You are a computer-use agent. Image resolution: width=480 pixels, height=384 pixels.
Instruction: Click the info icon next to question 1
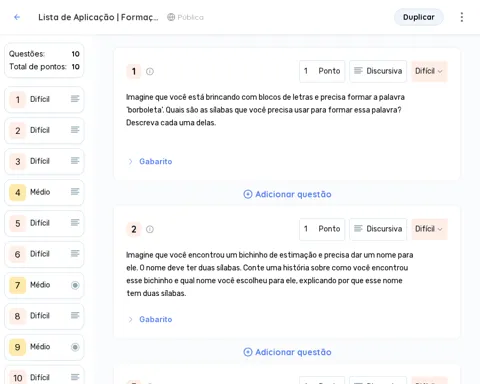(x=150, y=71)
